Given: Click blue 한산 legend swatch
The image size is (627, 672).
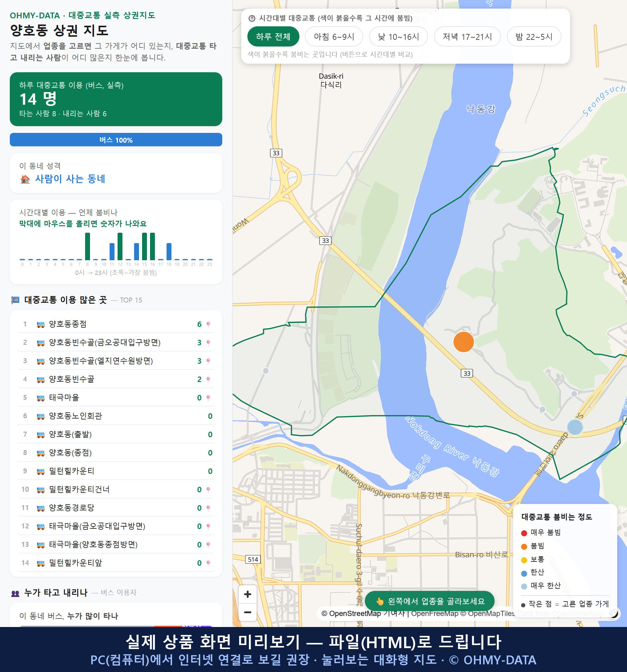Looking at the screenshot, I should tap(524, 573).
